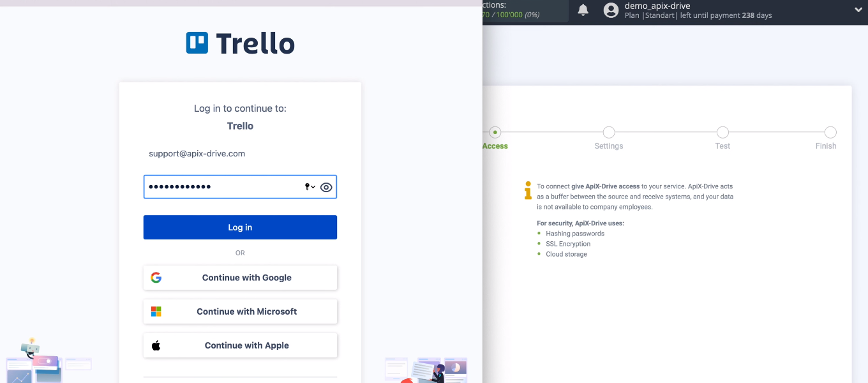This screenshot has width=868, height=383.
Task: Select the Test step circle
Action: (722, 132)
